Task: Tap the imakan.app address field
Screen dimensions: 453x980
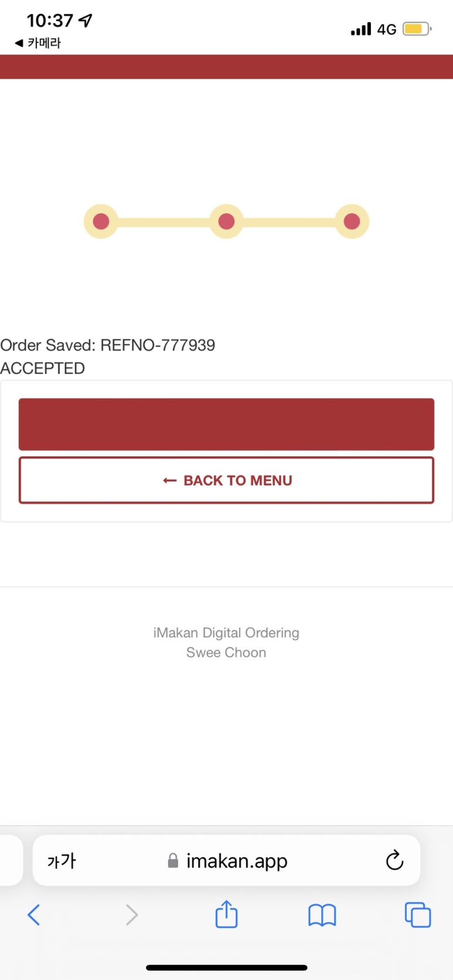Action: [x=236, y=861]
